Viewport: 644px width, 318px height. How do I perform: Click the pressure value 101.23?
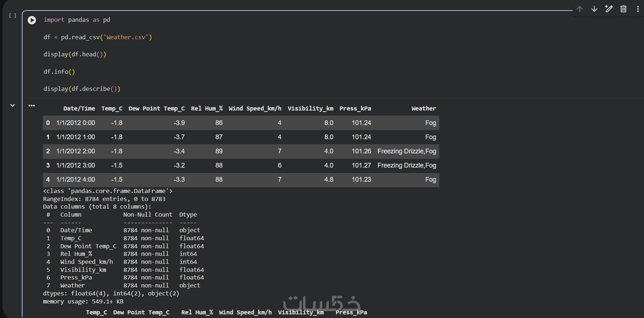(x=361, y=180)
